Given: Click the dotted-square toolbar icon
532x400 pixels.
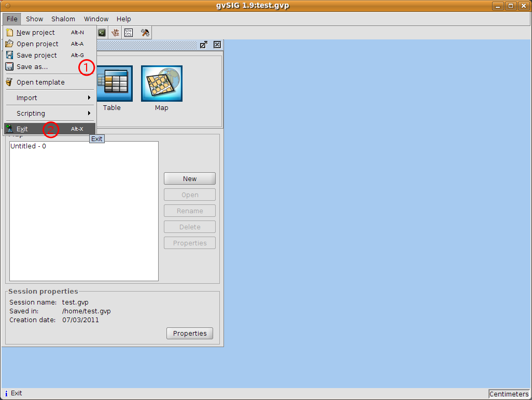Looking at the screenshot, I should click(129, 33).
